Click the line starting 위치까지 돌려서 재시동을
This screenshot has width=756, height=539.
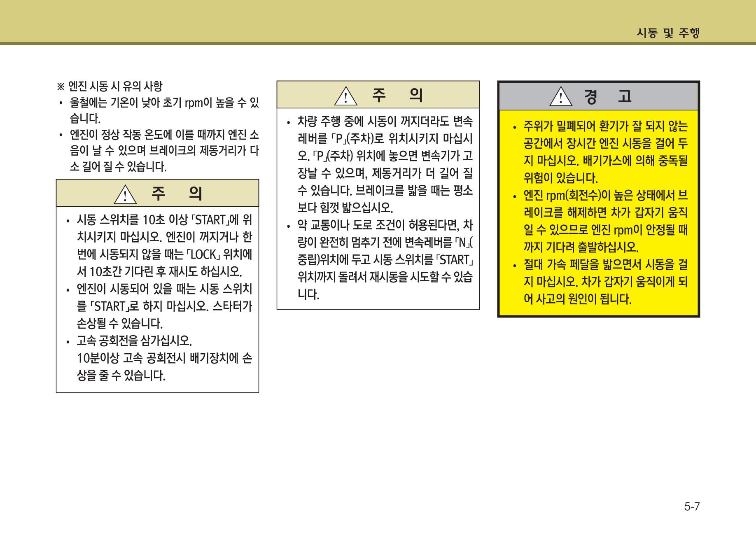[385, 277]
